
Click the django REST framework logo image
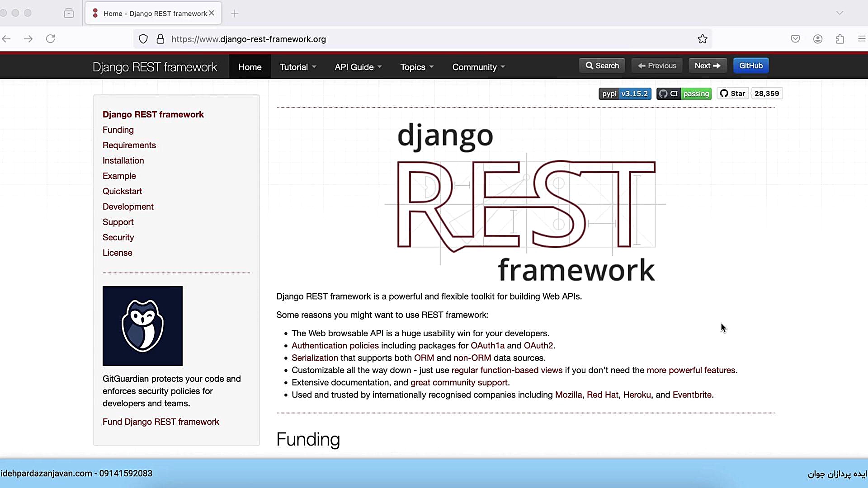[525, 202]
